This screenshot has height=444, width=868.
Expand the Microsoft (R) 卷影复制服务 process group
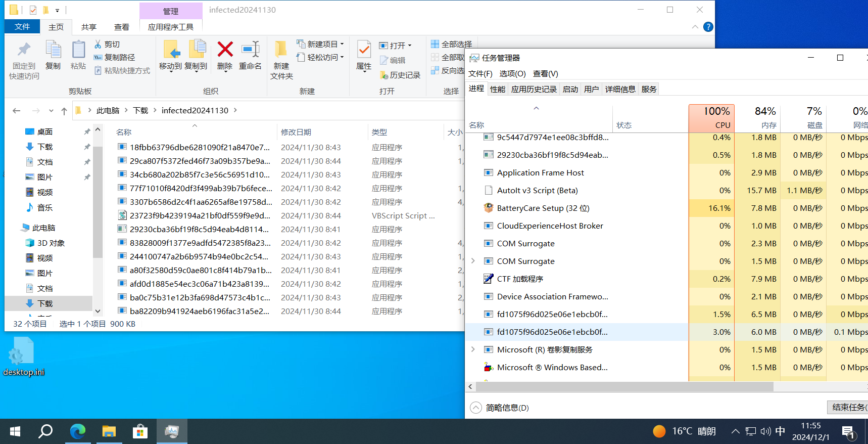473,349
